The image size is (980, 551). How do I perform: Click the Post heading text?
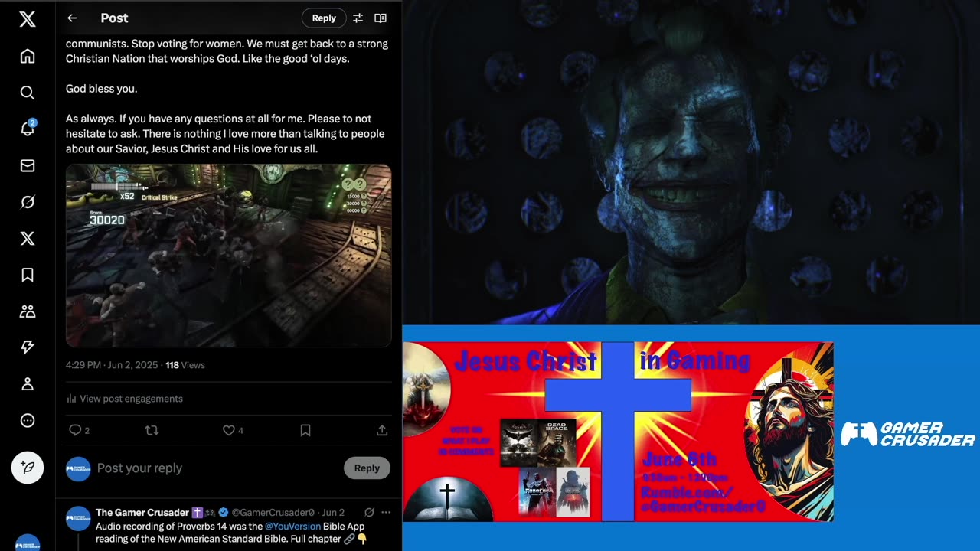click(114, 18)
